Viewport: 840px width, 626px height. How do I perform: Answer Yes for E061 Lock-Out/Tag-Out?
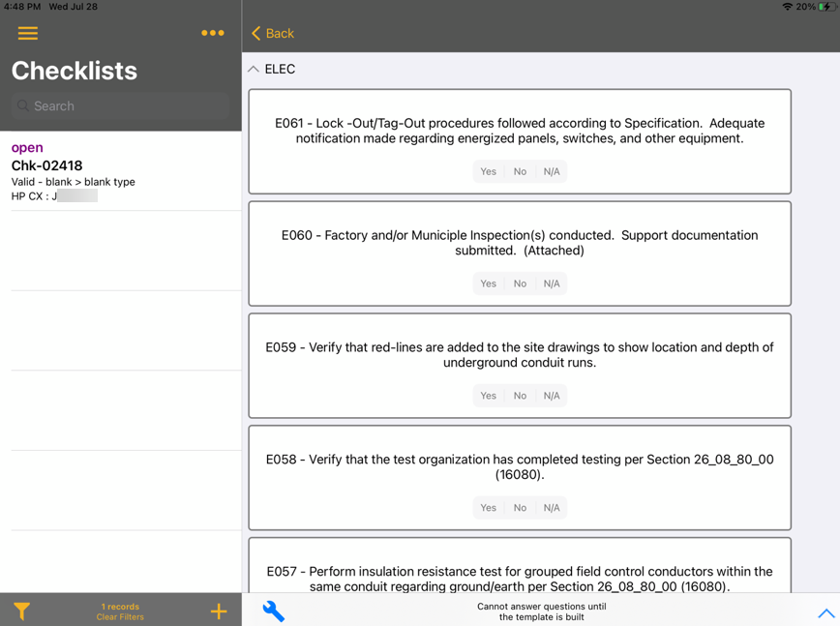[x=488, y=171]
